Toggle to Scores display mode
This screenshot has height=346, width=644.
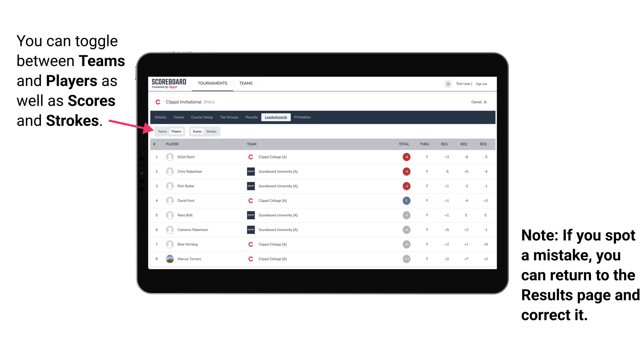point(197,132)
